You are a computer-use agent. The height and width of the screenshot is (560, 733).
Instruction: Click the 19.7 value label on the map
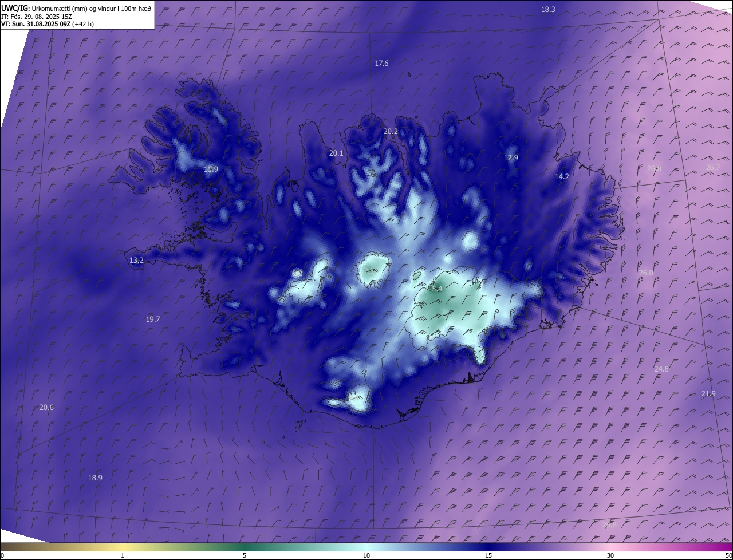coord(153,320)
